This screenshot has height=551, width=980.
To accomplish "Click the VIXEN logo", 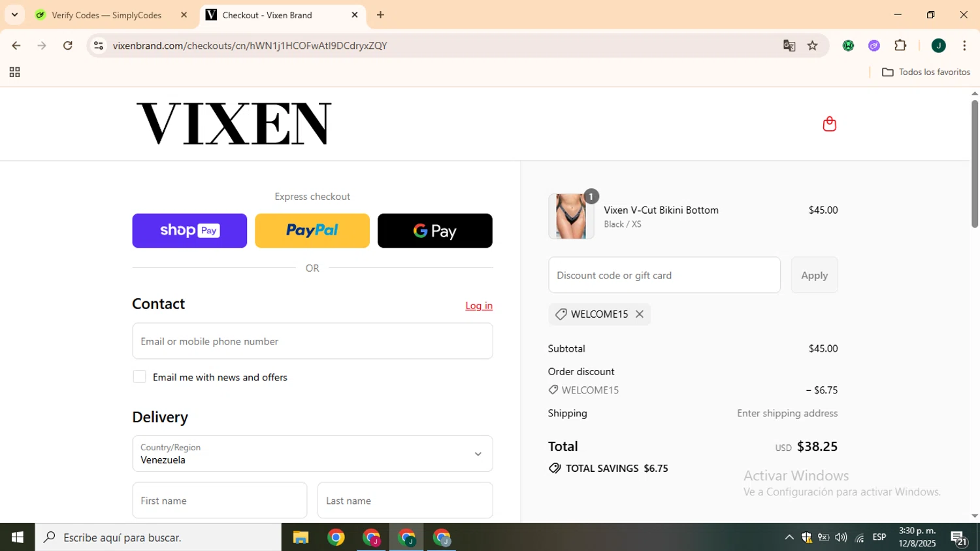I will (x=234, y=124).
